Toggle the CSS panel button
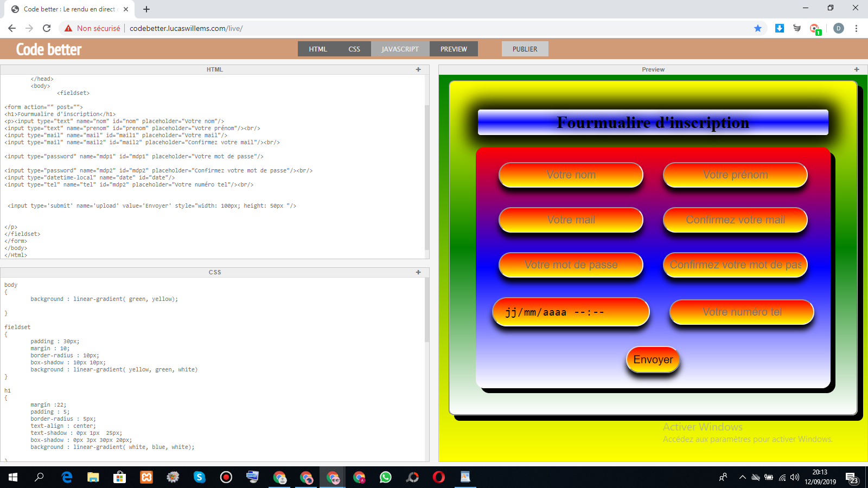868x488 pixels. click(x=354, y=49)
